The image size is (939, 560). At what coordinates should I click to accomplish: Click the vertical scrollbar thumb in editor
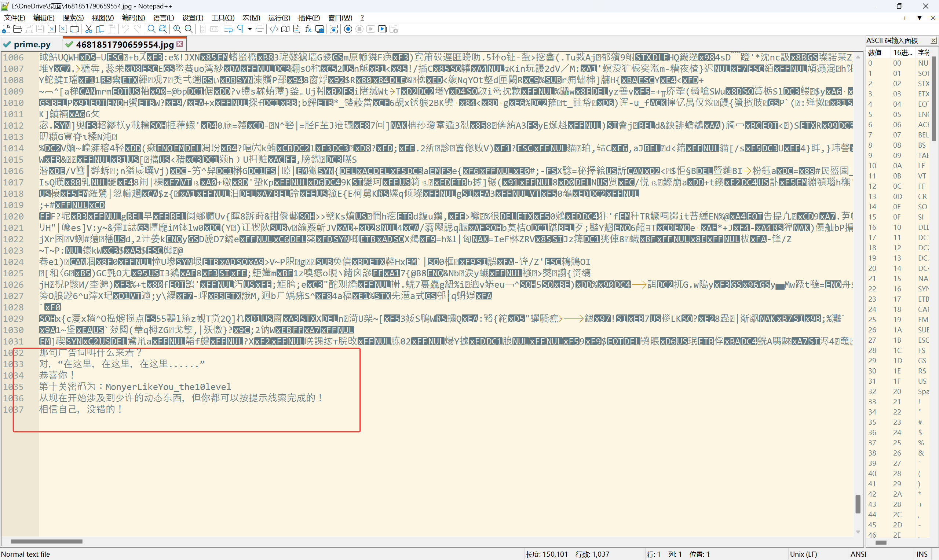click(x=858, y=504)
